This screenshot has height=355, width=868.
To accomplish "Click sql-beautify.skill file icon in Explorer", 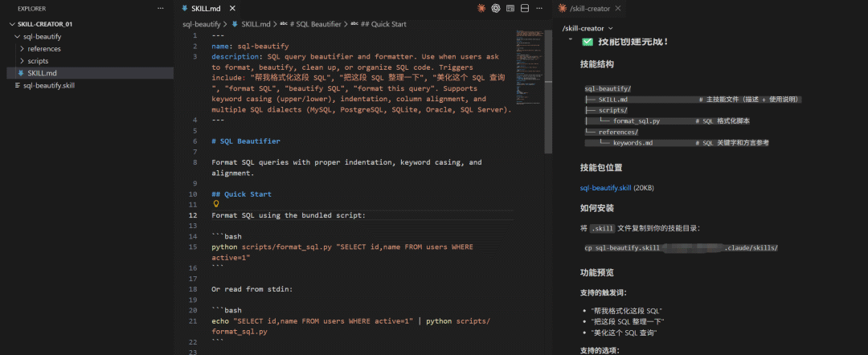I will click(18, 86).
